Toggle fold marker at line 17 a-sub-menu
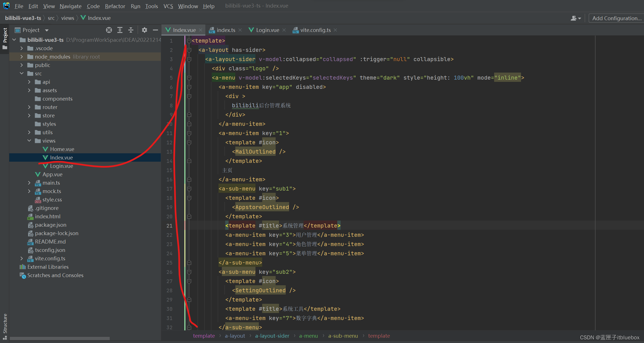644x343 pixels. point(189,189)
